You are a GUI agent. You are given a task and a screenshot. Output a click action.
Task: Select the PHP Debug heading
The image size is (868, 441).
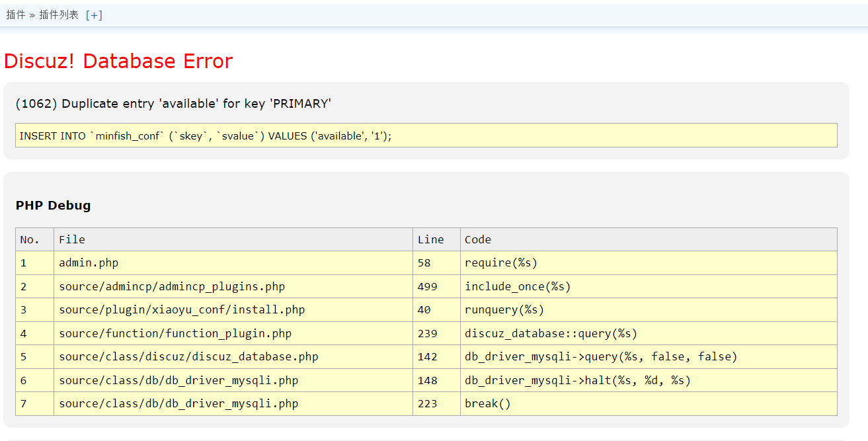coord(54,206)
